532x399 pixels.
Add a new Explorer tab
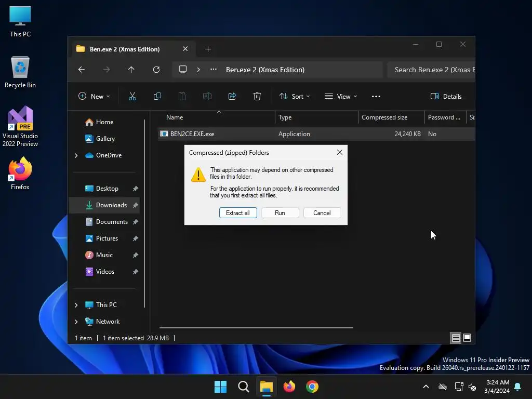point(208,49)
